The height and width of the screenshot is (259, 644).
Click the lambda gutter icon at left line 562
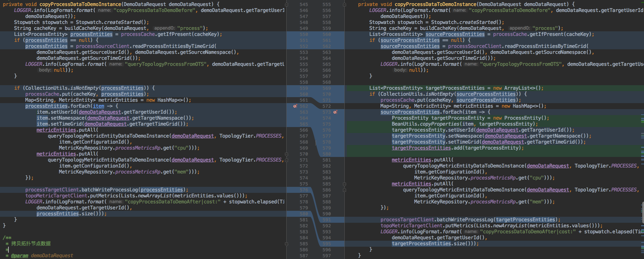295,106
